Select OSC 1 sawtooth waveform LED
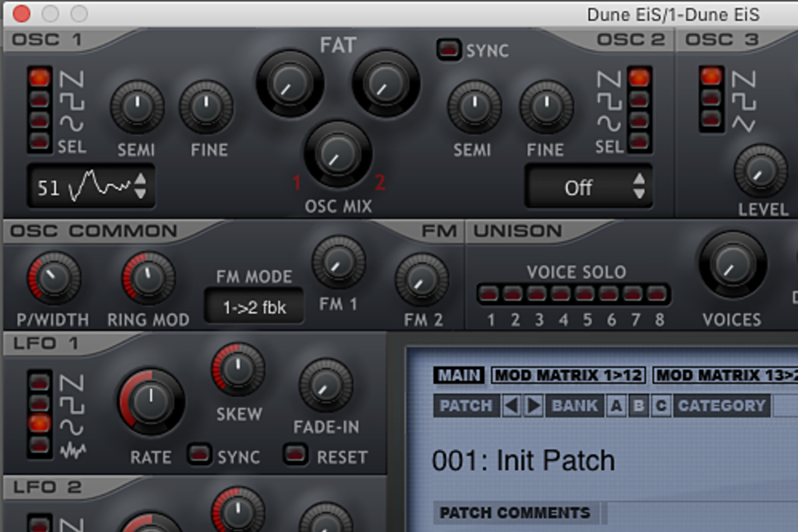798x532 pixels. (40, 77)
